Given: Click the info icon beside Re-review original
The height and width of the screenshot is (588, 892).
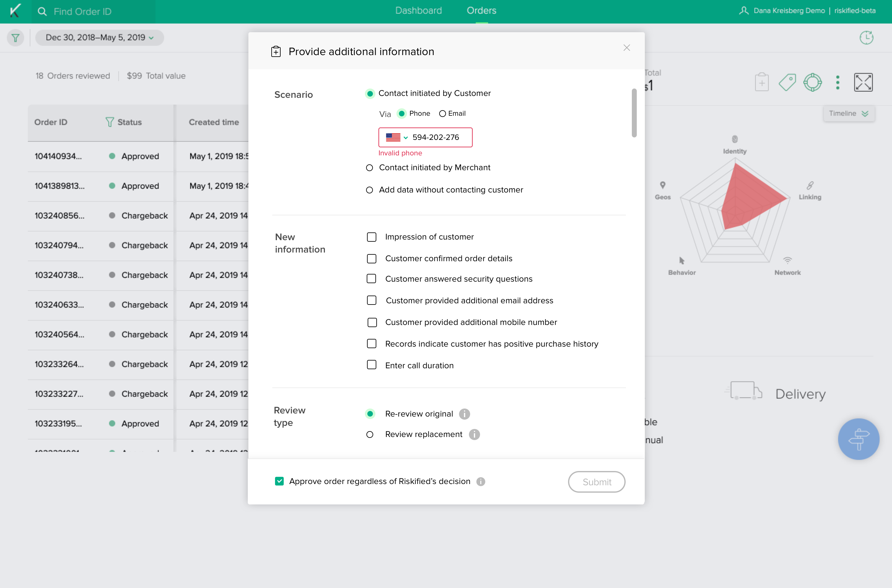Looking at the screenshot, I should pos(464,414).
